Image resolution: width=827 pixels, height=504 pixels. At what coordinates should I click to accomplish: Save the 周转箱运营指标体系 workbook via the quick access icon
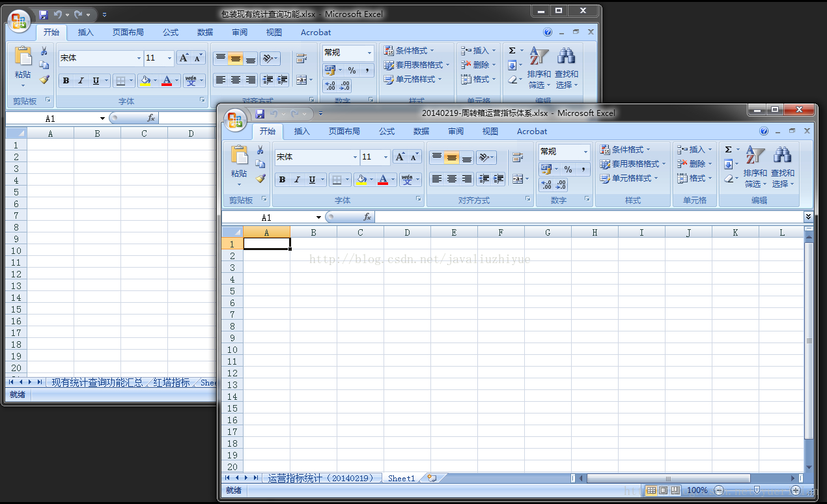[x=260, y=113]
